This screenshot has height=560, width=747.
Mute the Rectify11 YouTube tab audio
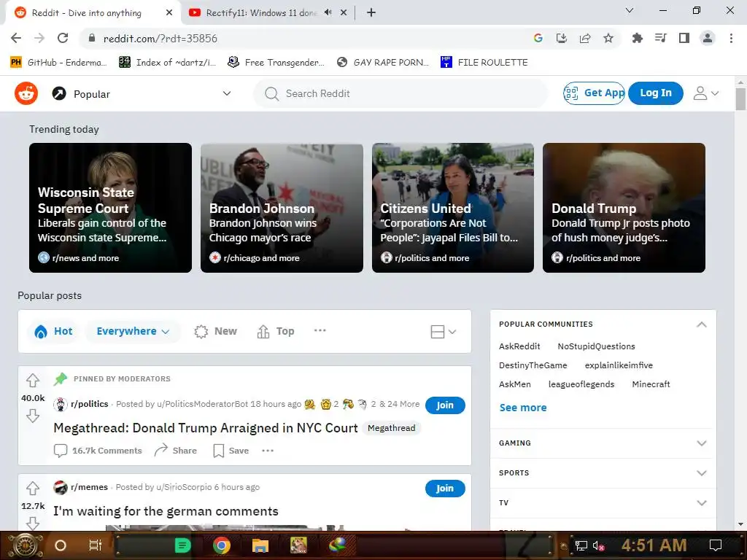328,12
